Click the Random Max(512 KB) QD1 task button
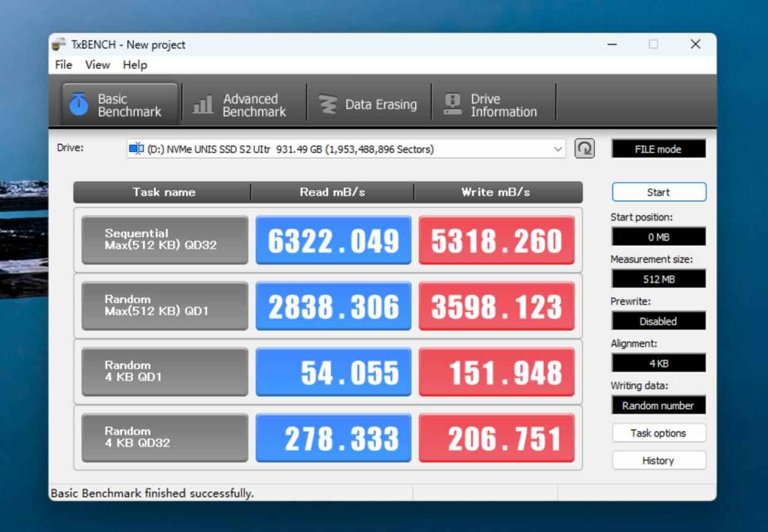The image size is (768, 532). (x=164, y=306)
